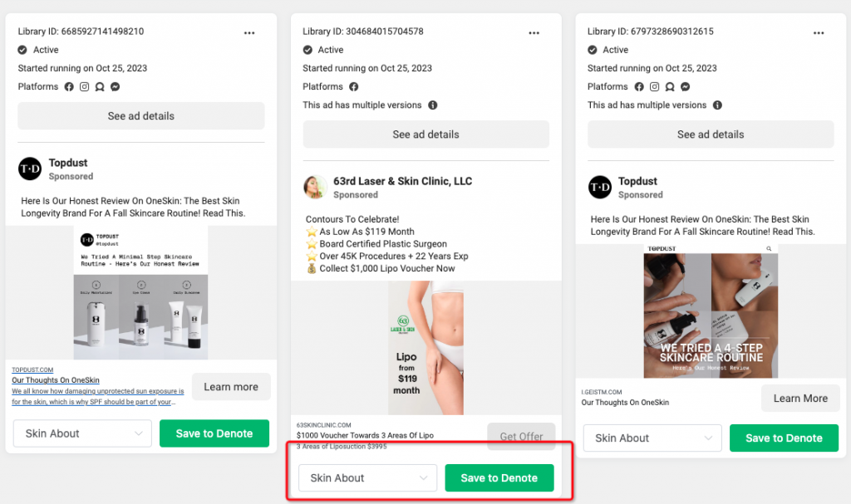Open the three-dot options menu on the third ad
This screenshot has height=504, width=851.
click(819, 32)
